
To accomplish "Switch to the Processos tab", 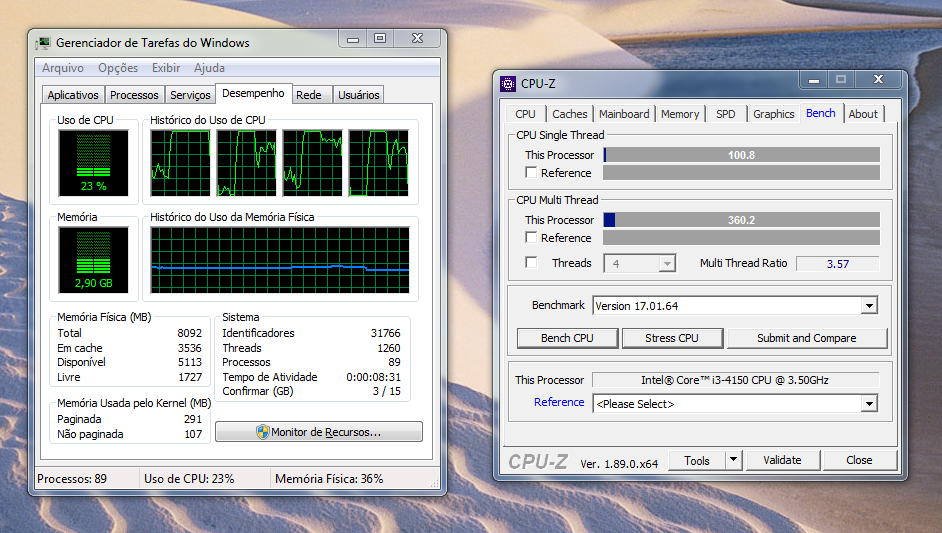I will click(x=134, y=95).
